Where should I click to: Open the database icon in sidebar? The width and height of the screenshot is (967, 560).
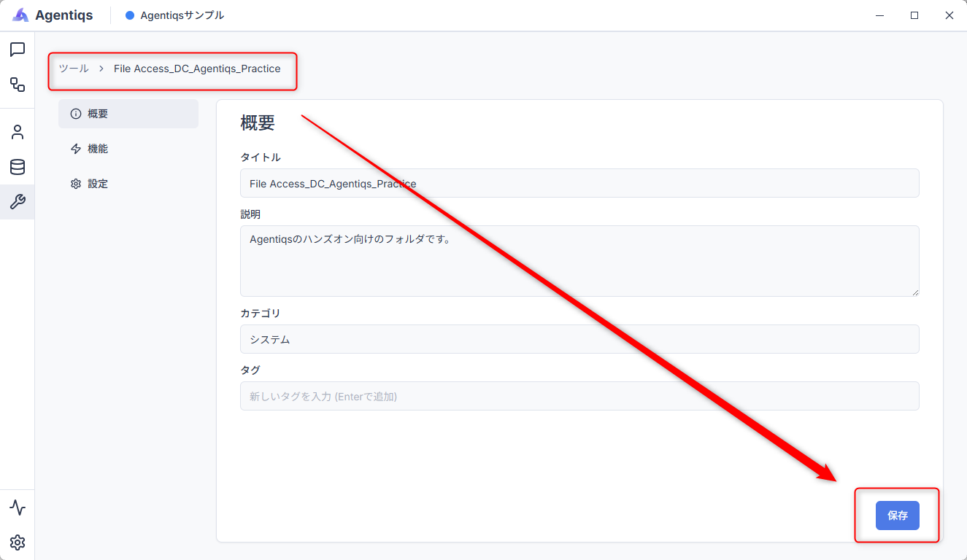[18, 167]
